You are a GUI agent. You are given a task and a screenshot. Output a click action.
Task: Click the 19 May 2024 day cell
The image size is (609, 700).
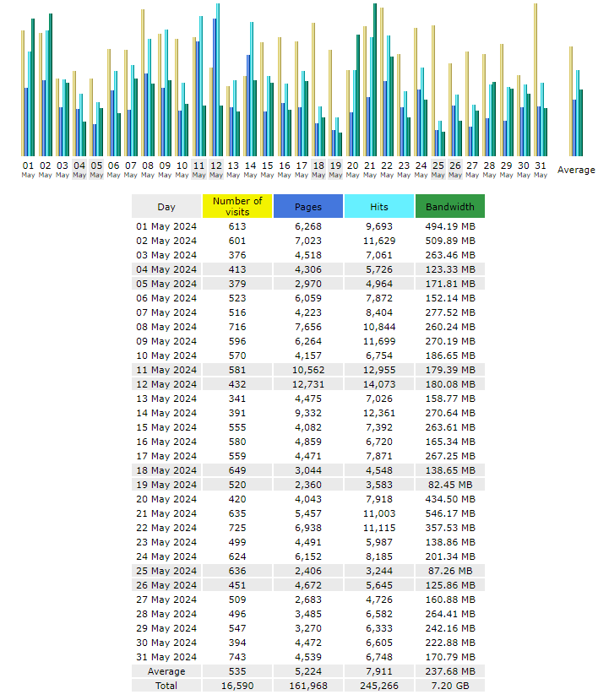[166, 485]
